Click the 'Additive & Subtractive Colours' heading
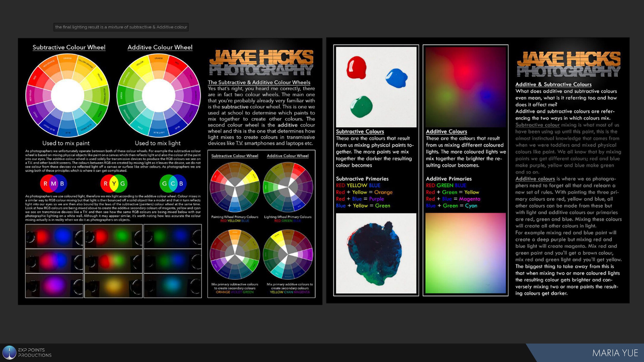The width and height of the screenshot is (644, 362). (553, 84)
